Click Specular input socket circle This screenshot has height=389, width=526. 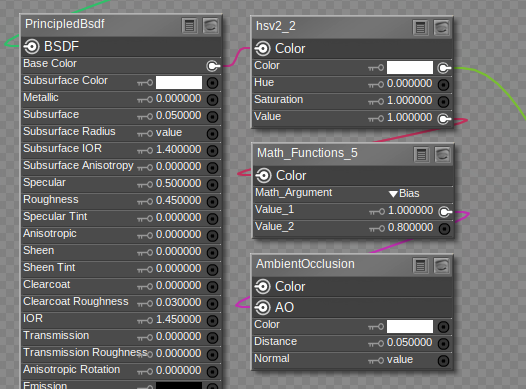coord(212,184)
